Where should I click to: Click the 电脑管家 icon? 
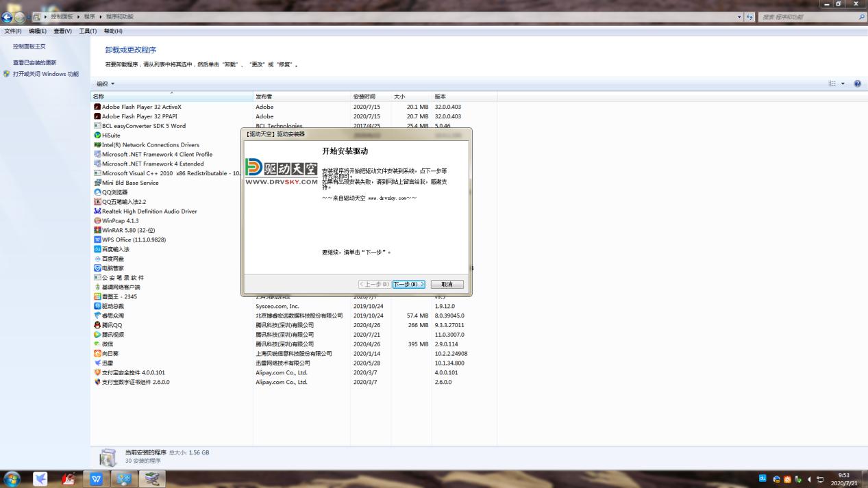point(97,268)
